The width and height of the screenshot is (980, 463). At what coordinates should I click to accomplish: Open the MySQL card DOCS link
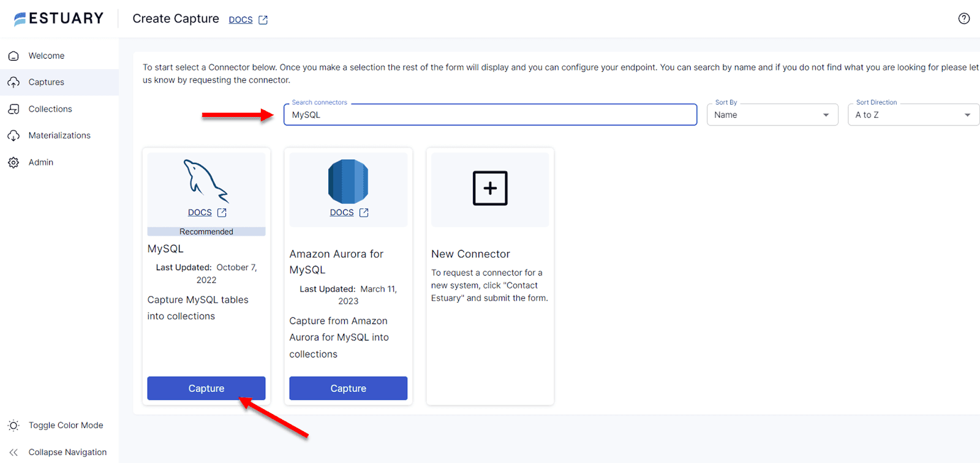tap(200, 213)
